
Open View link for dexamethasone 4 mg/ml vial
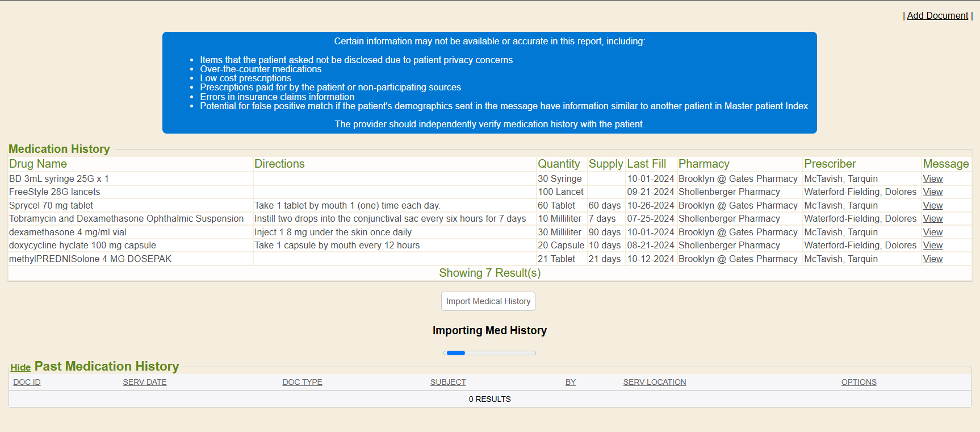point(932,232)
